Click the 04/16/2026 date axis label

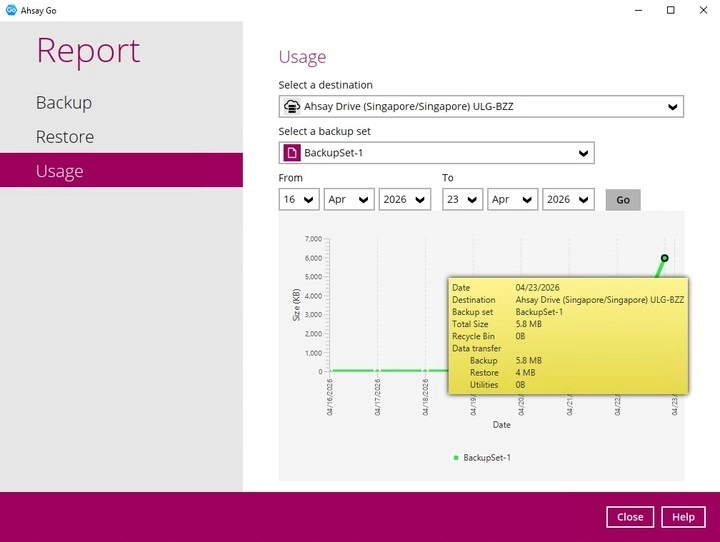pyautogui.click(x=330, y=397)
